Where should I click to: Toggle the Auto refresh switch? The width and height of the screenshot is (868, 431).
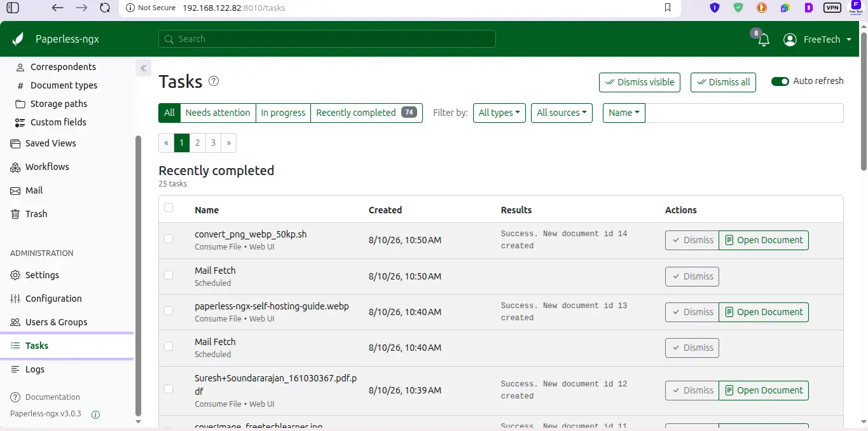tap(780, 81)
